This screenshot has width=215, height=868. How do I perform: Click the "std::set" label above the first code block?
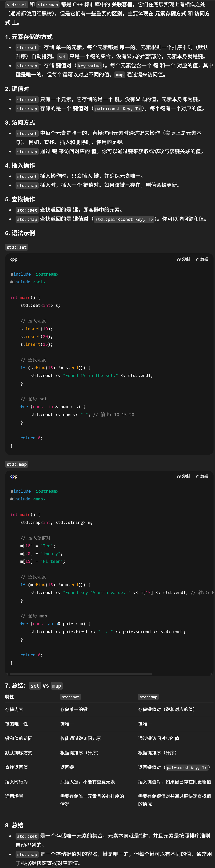(x=17, y=247)
